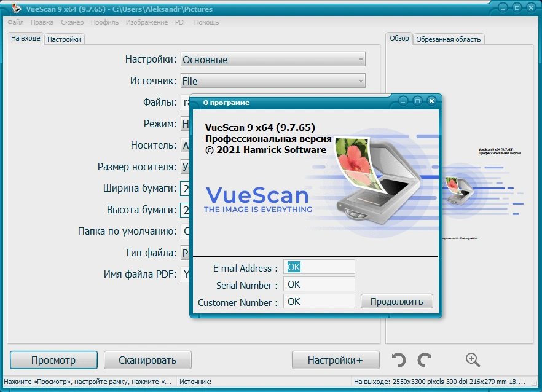Image resolution: width=542 pixels, height=392 pixels.
Task: Click the 'Источник:' status bar entry
Action: (195, 382)
